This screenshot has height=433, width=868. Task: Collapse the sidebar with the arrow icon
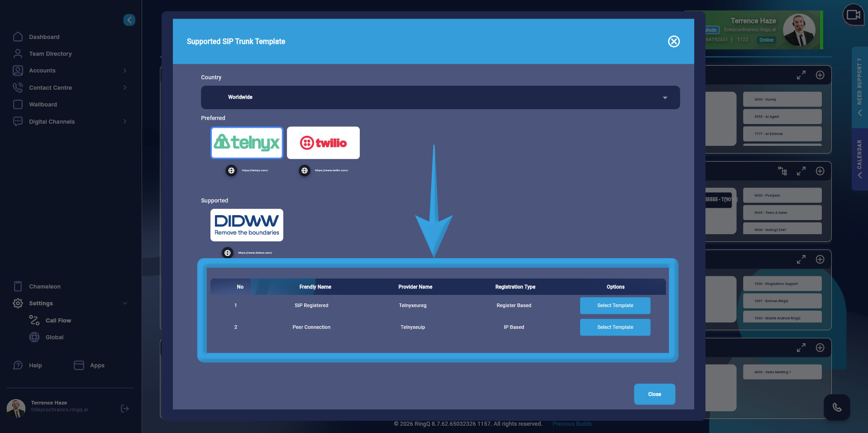click(129, 20)
